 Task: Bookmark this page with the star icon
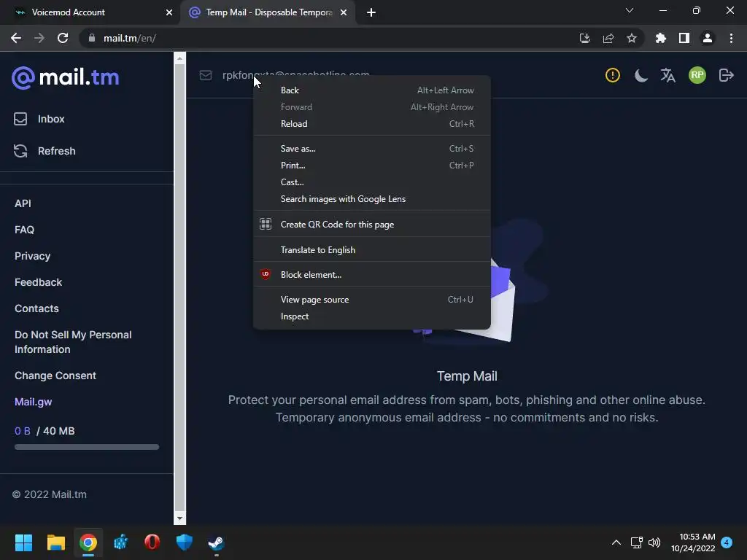click(x=632, y=38)
